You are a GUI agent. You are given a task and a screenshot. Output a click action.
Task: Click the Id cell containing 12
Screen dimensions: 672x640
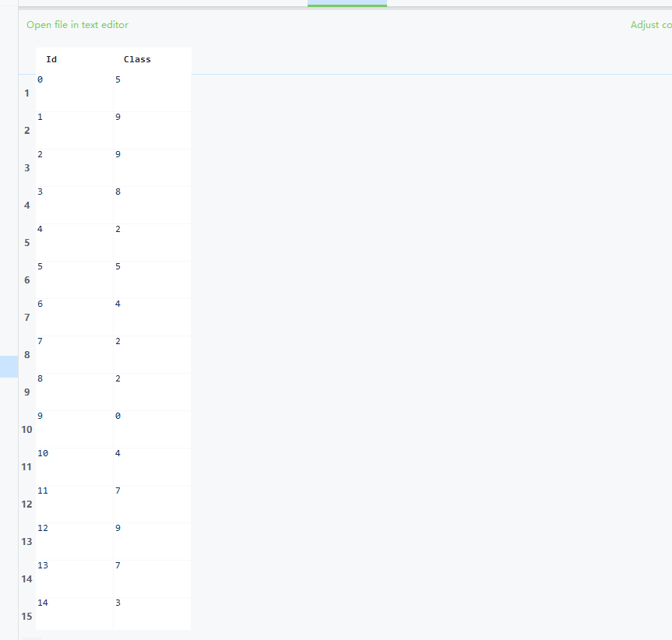[74, 541]
